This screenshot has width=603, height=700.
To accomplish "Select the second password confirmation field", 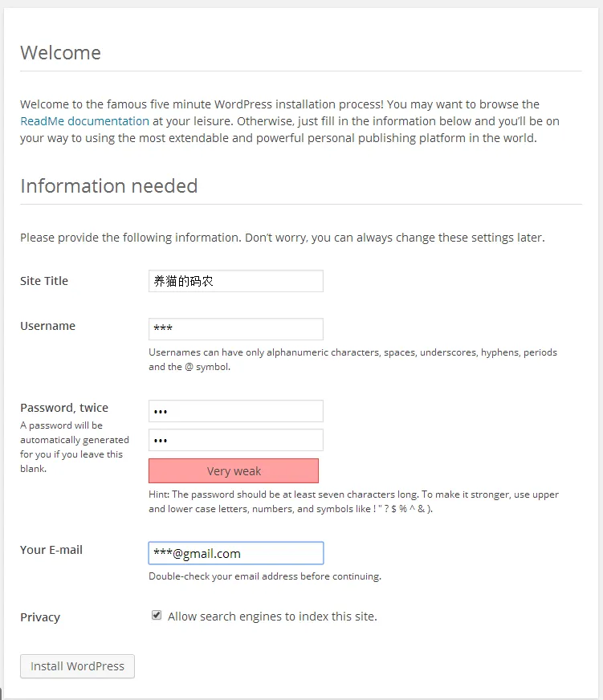I will 236,440.
